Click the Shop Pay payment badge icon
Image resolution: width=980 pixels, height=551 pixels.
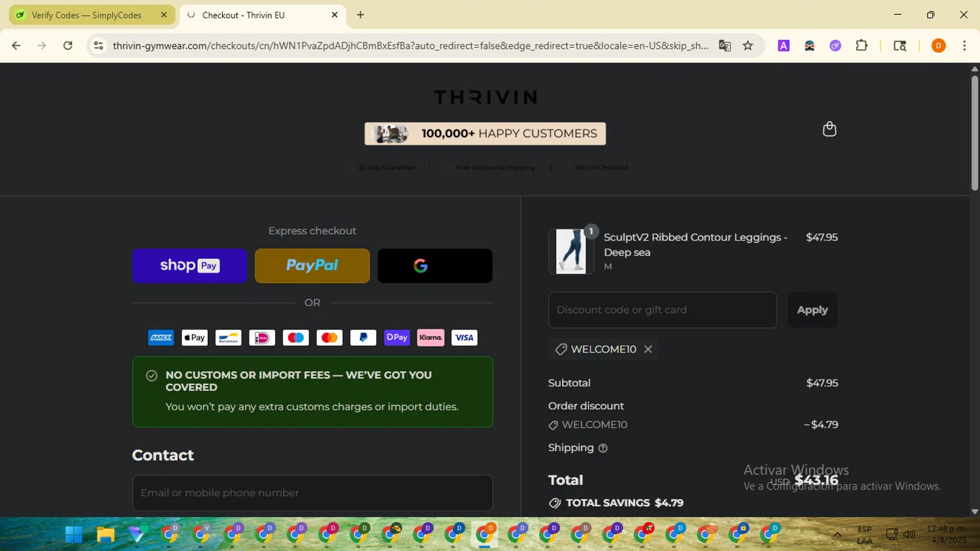click(397, 338)
